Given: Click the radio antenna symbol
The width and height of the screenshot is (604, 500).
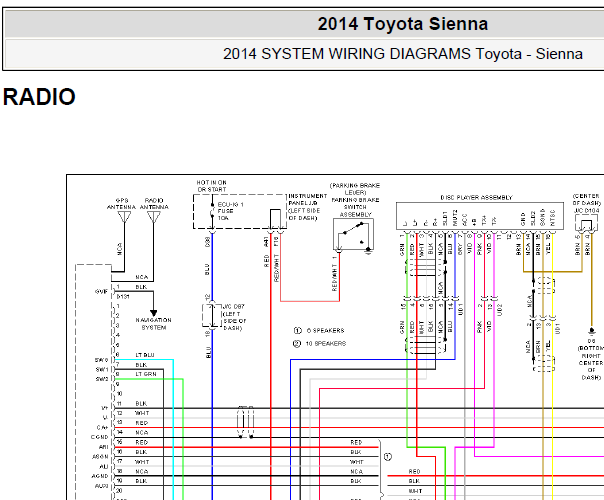Looking at the screenshot, I should (154, 217).
